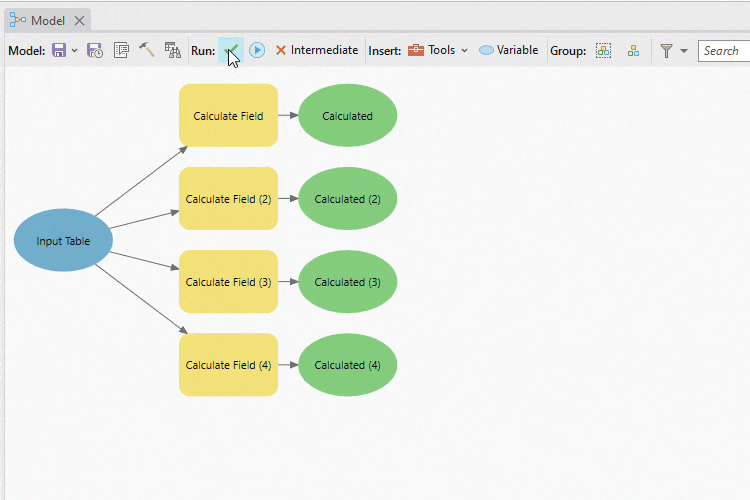Select the Calculated (2) output node
Viewport: 750px width, 500px height.
[347, 199]
